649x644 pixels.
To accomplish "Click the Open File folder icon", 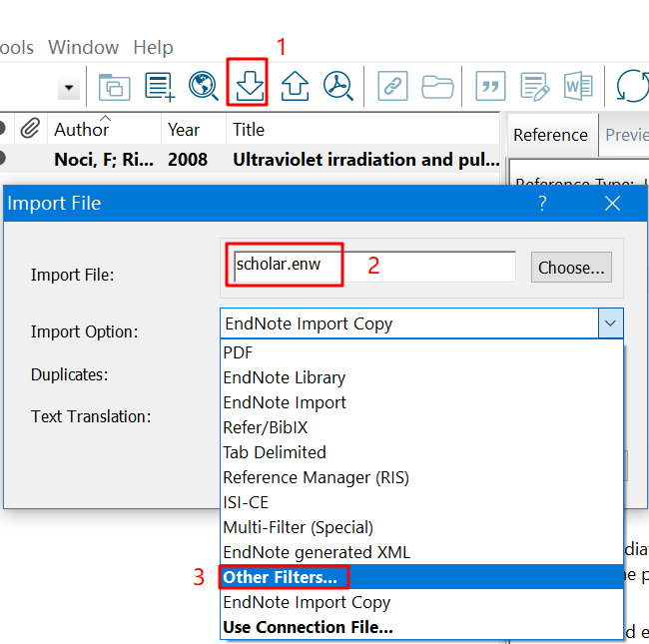I will 437,87.
